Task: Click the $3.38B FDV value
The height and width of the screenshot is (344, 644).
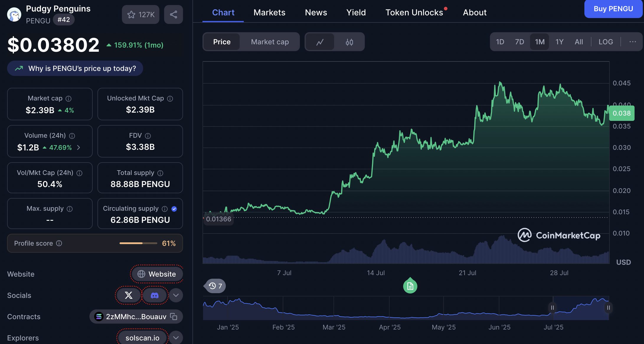Action: [x=140, y=147]
